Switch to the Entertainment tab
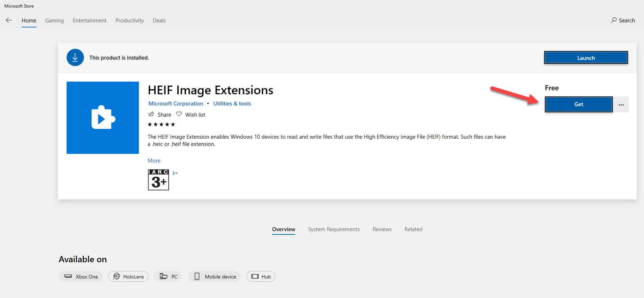The image size is (644, 298). (89, 21)
